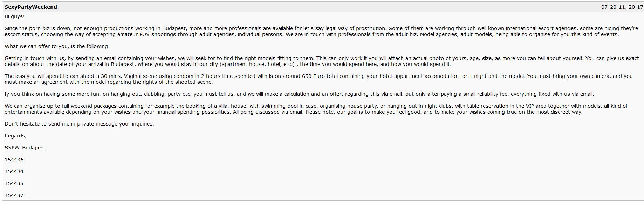The height and width of the screenshot is (202, 644).
Task: Open attachment number 154435
Action: [14, 183]
